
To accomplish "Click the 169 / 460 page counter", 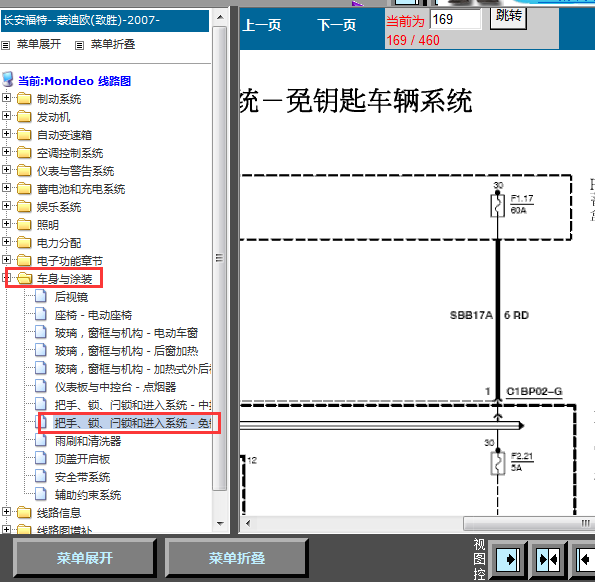I will pos(413,40).
